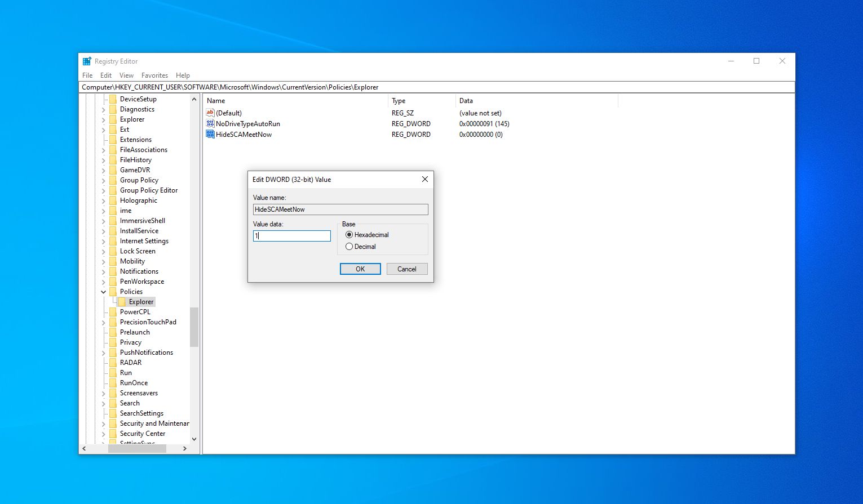863x504 pixels.
Task: Click the Value data input field
Action: (292, 236)
